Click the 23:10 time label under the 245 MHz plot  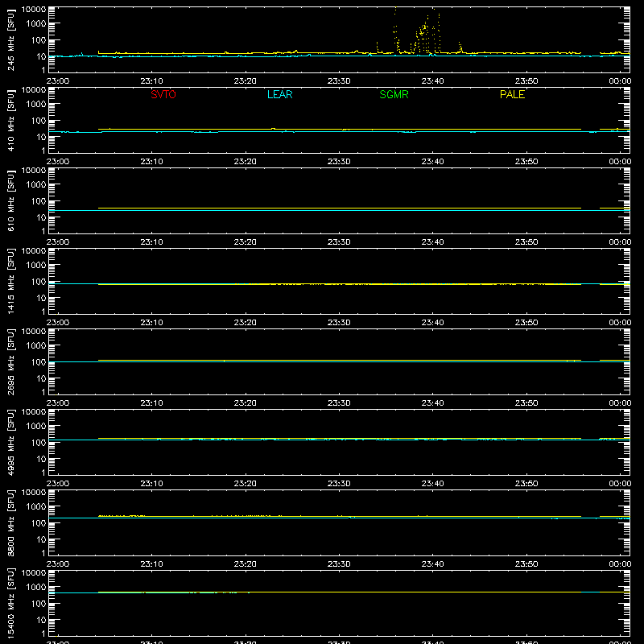(x=151, y=81)
